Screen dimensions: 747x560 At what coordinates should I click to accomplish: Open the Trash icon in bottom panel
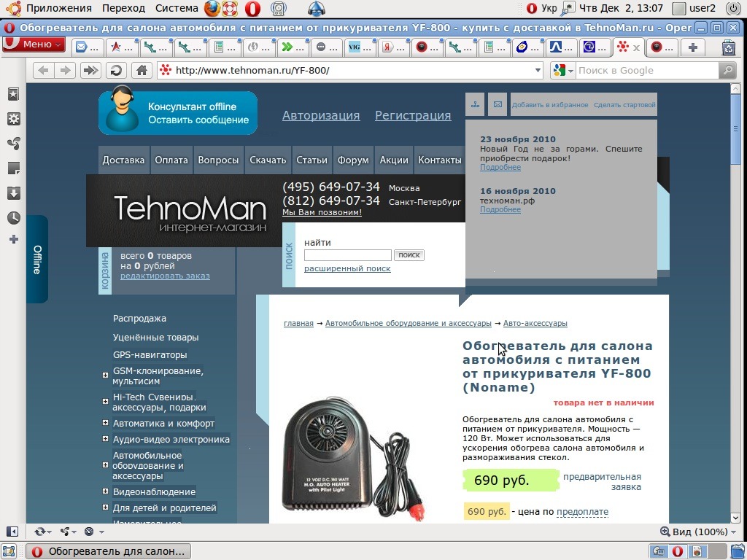(x=736, y=551)
